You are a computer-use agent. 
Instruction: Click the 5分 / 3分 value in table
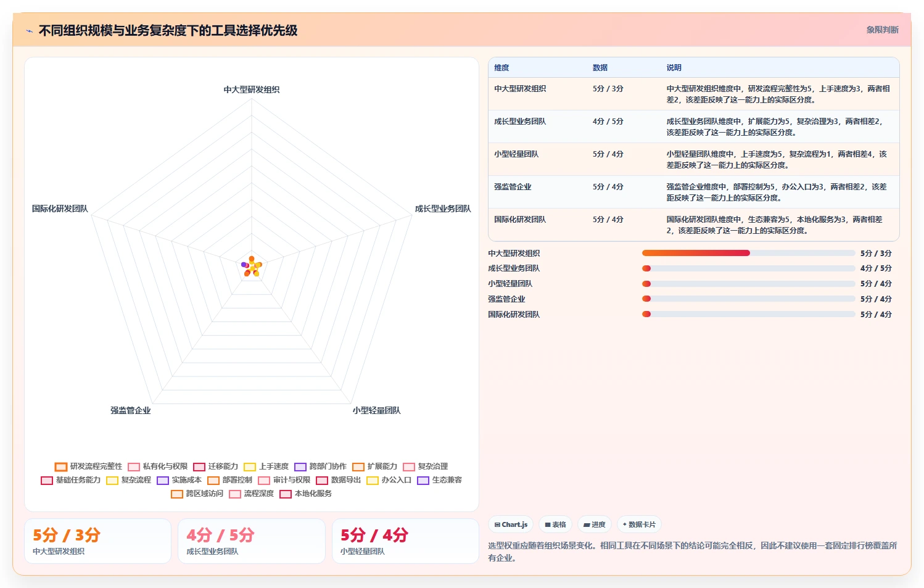608,89
